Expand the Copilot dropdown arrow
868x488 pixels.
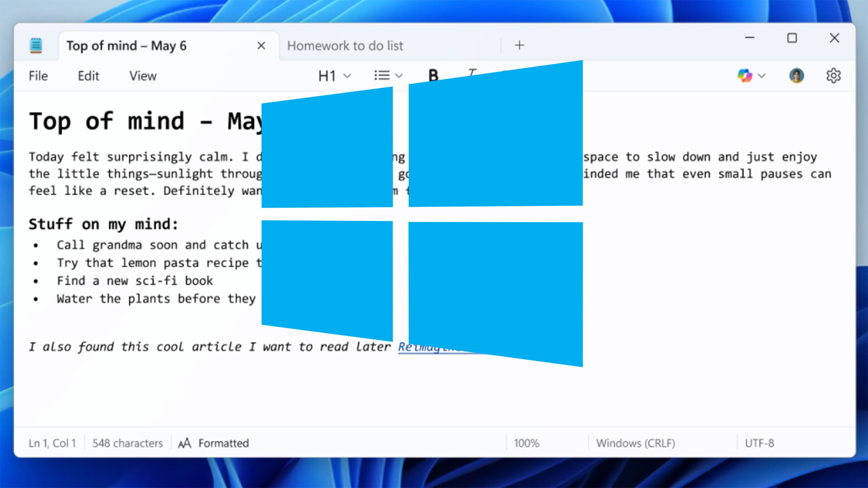[762, 76]
